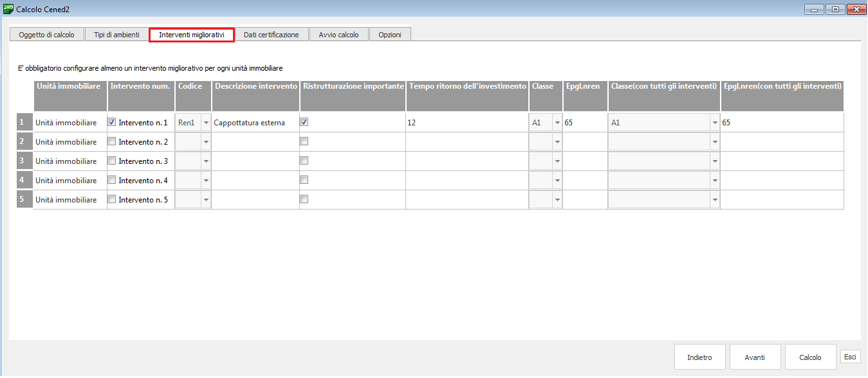
Task: Open the Classe dropdown showing A1 in row 1
Action: tap(557, 123)
